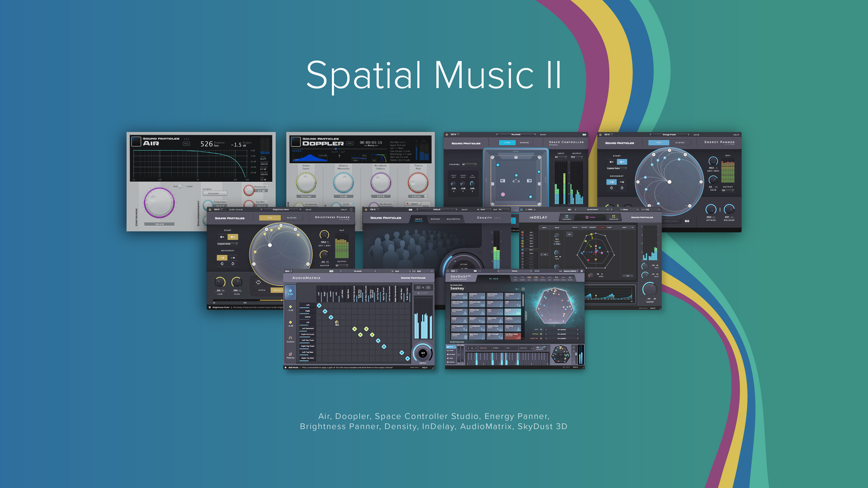Screen dimensions: 868x488
Task: Enable the Cube mode in Space Controller
Action: coord(507,143)
